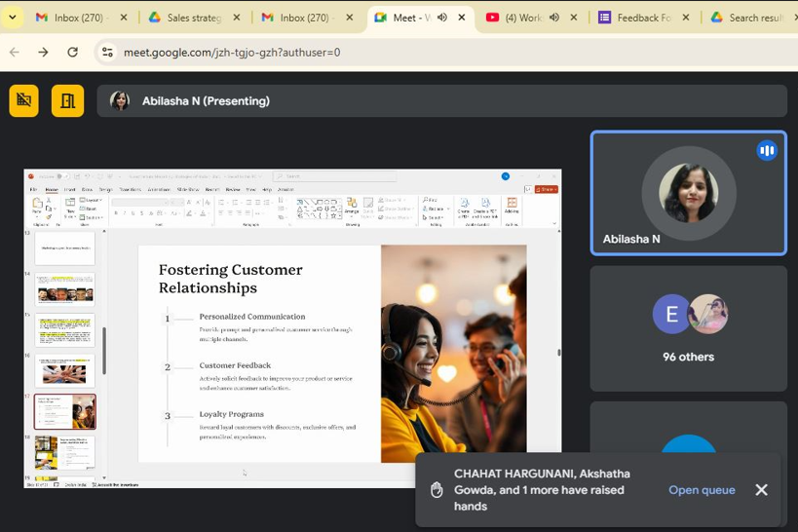Screen dimensions: 798x532
Task: Mute audio on the YouTube tab
Action: [x=554, y=18]
